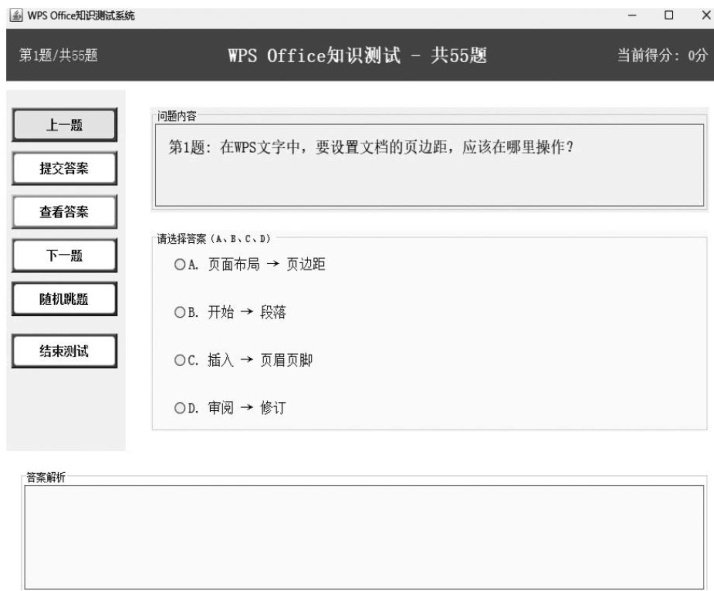End the test with 结束测试
714x591 pixels.
pyautogui.click(x=64, y=350)
